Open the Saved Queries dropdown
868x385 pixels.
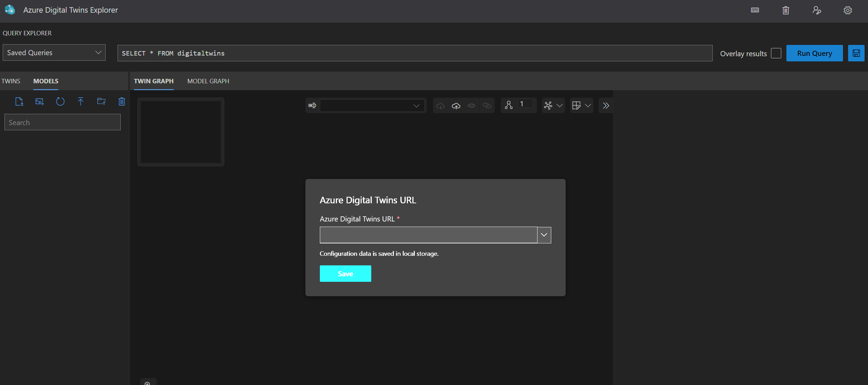[x=54, y=53]
